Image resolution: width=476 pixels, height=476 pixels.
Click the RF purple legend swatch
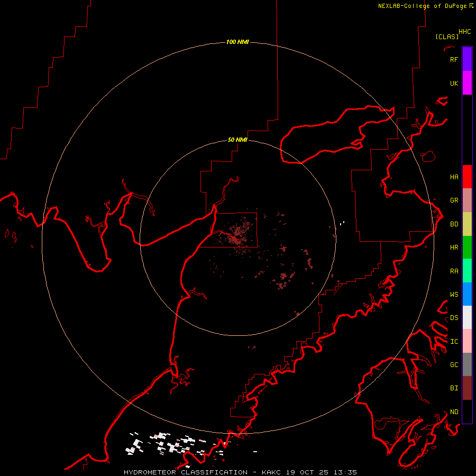point(467,59)
